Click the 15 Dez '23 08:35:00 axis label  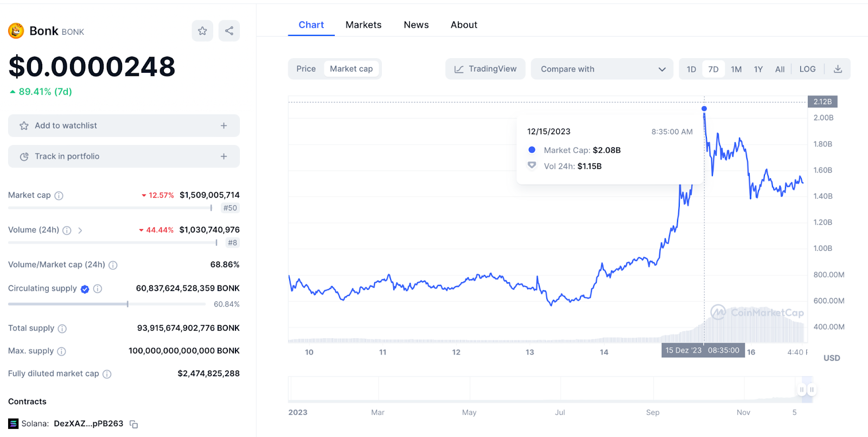[703, 350]
